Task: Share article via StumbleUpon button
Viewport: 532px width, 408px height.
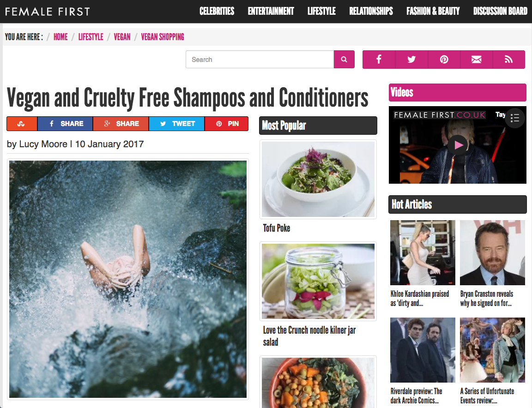Action: [22, 124]
